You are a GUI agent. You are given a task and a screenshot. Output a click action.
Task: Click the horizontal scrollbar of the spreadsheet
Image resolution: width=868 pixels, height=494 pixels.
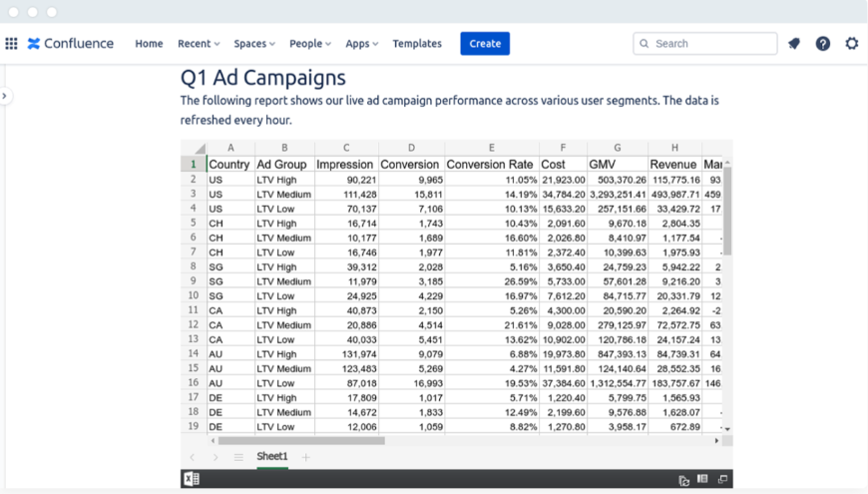point(301,440)
